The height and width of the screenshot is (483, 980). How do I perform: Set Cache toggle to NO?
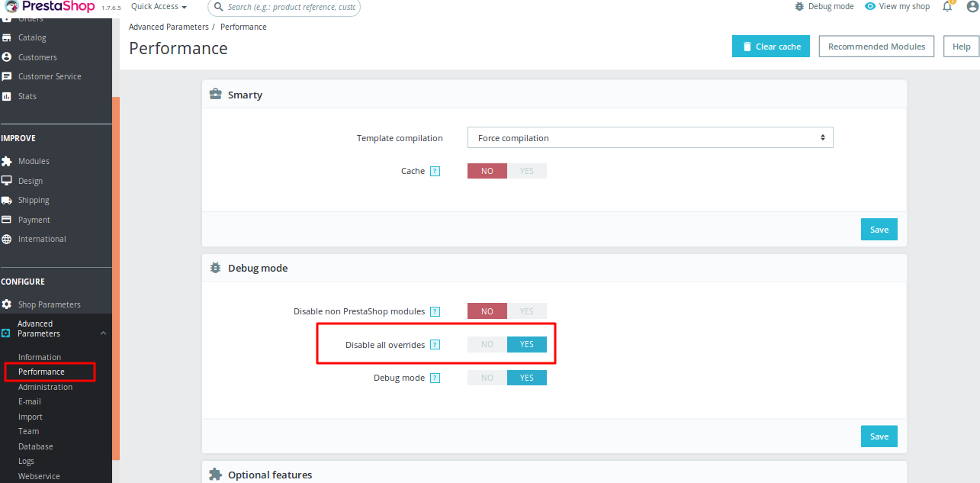click(487, 171)
